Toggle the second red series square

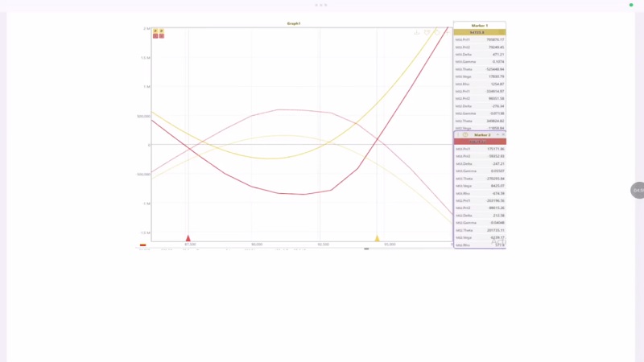click(x=162, y=36)
